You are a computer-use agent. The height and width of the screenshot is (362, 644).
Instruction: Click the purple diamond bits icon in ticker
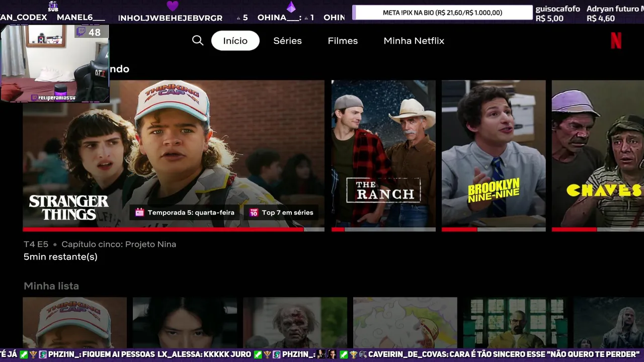[291, 7]
